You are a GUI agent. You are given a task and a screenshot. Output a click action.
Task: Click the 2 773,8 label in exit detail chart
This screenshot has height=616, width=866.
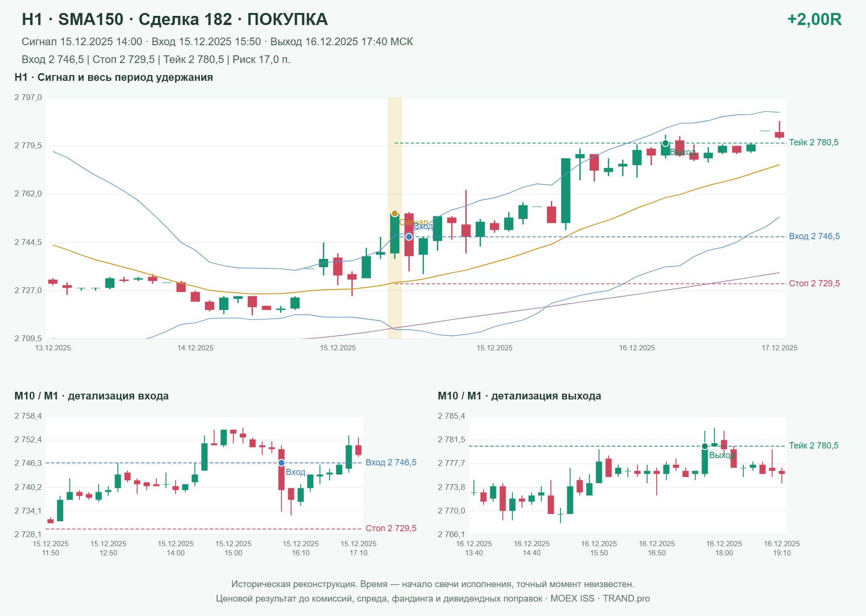pos(451,488)
